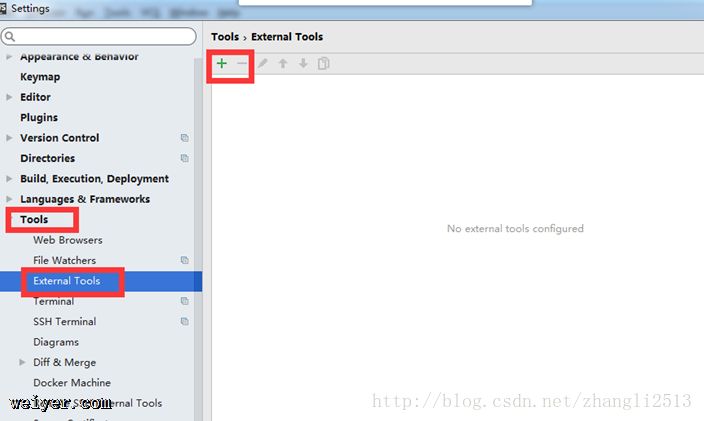The height and width of the screenshot is (421, 704).
Task: Open Terminal settings page
Action: [53, 301]
